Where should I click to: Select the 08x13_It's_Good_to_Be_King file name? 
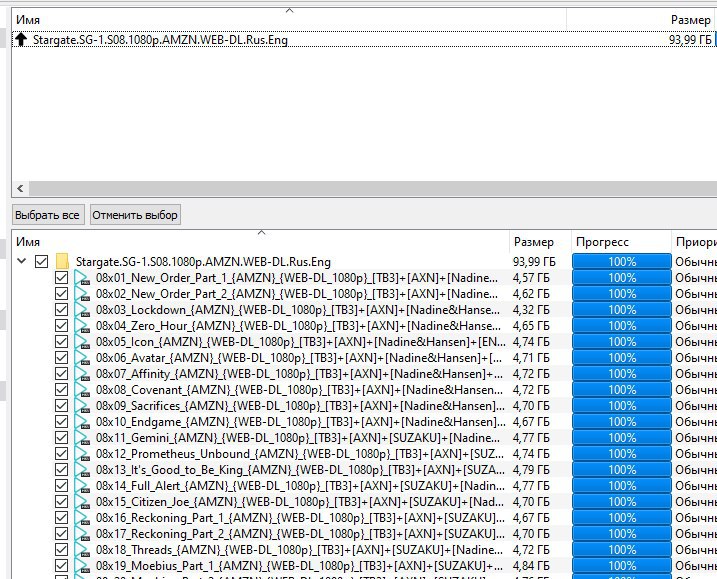click(300, 470)
